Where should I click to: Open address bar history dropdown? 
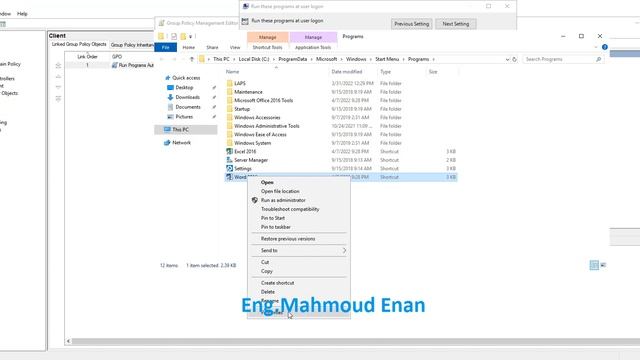[507, 59]
